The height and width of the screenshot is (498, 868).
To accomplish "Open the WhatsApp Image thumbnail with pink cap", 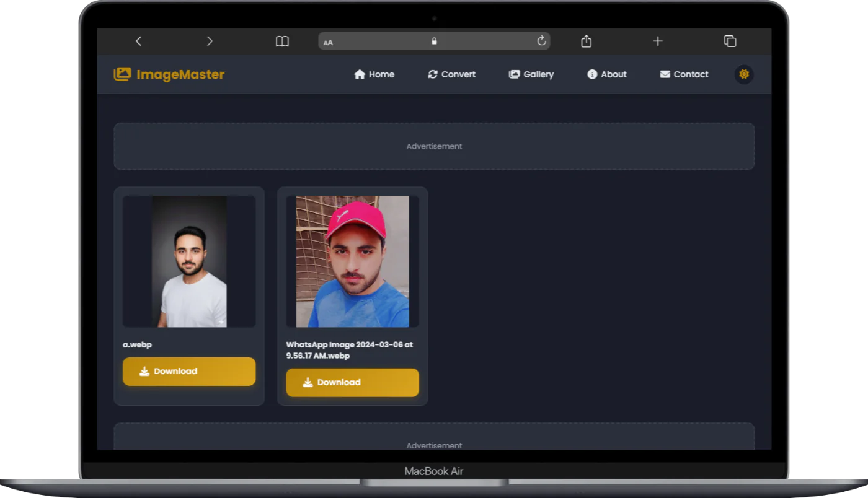I will point(352,261).
